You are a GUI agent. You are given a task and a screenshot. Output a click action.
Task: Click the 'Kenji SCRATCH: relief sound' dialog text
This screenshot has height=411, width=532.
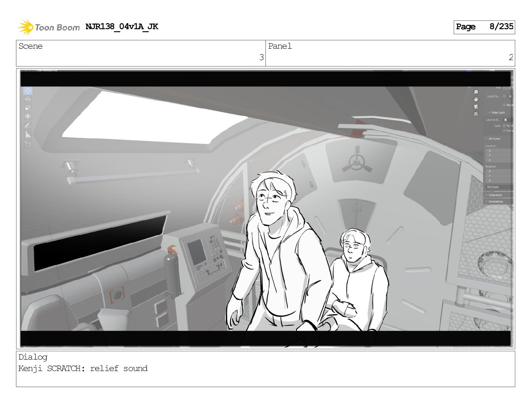click(83, 369)
